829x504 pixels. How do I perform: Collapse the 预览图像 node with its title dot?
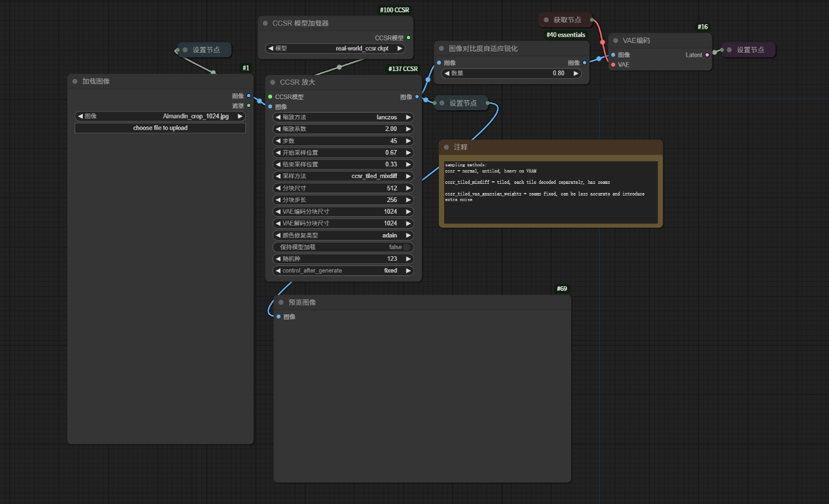tap(281, 303)
